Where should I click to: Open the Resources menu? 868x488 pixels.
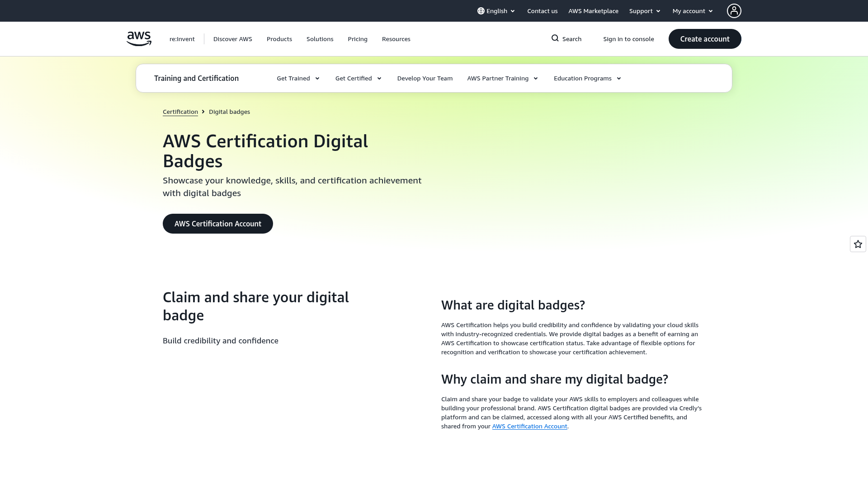[x=396, y=39]
